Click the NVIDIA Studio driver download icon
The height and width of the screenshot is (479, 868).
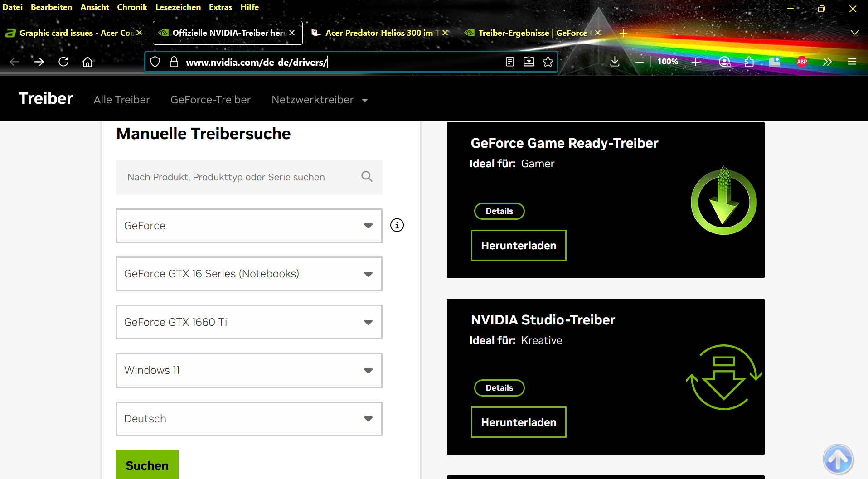(x=723, y=377)
